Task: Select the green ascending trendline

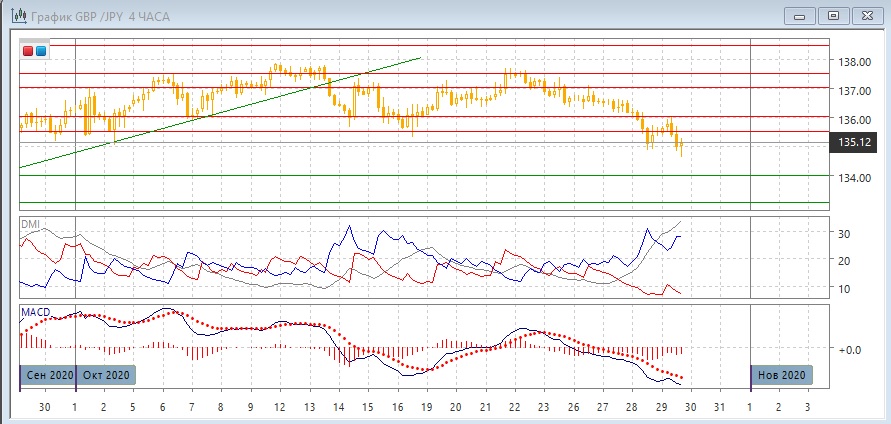Action: pos(220,113)
